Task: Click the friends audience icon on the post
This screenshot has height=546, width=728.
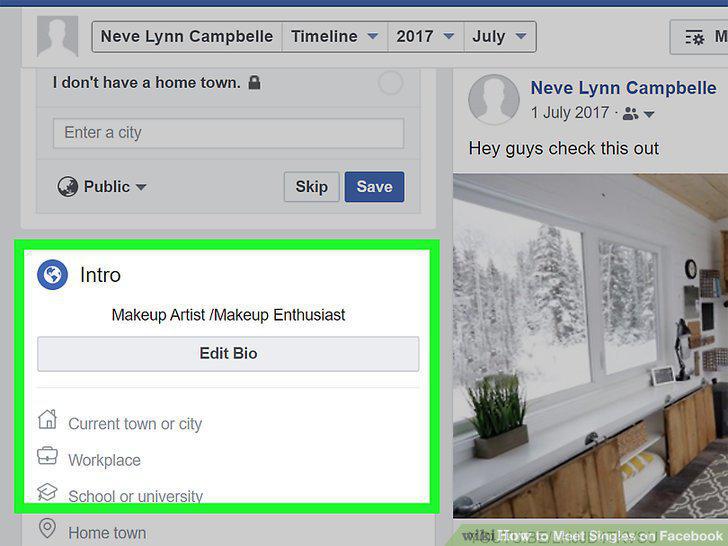Action: coord(630,113)
